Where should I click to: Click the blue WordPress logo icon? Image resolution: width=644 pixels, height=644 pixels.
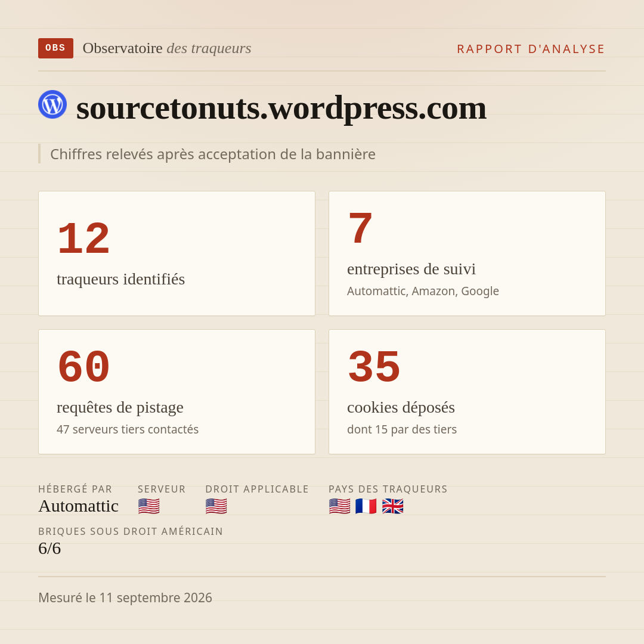tap(52, 104)
